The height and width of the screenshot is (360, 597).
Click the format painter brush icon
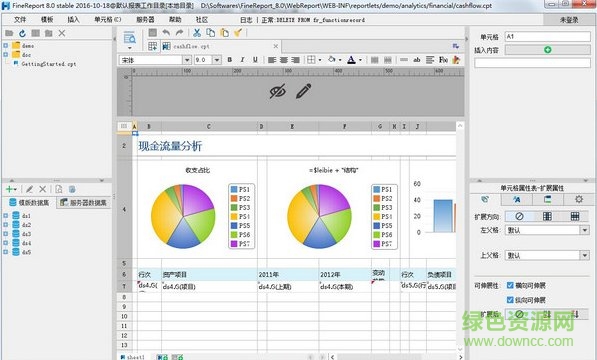point(238,33)
